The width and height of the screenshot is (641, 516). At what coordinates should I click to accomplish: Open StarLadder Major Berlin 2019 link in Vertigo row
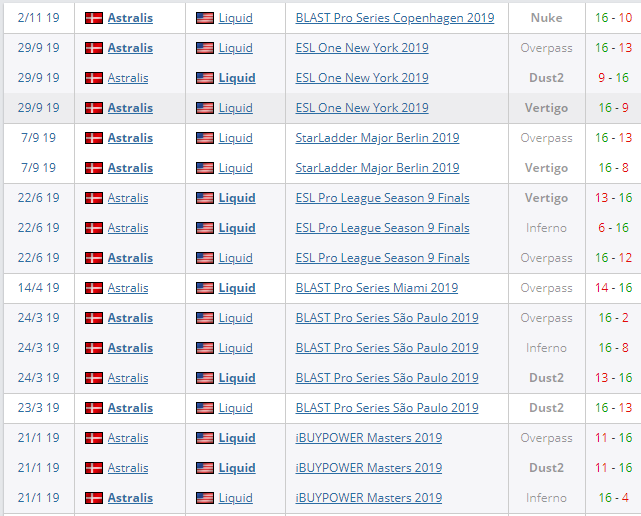coord(377,168)
